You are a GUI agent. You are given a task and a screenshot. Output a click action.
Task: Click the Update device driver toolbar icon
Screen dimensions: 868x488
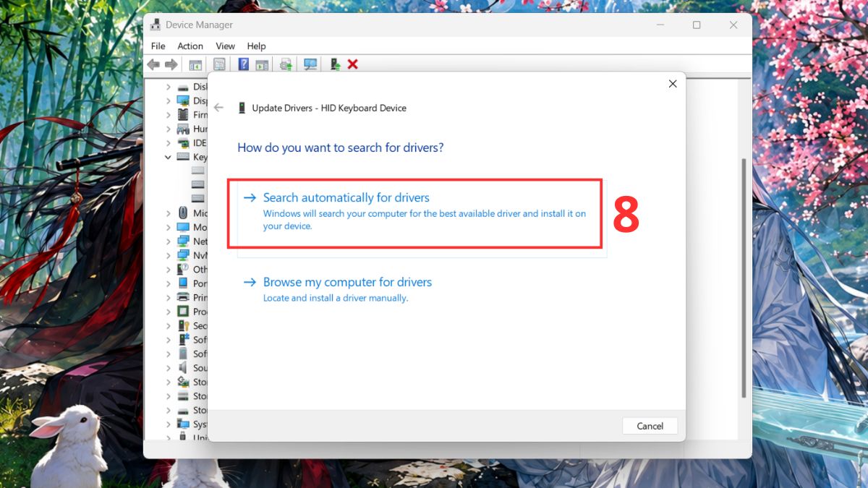coord(286,64)
